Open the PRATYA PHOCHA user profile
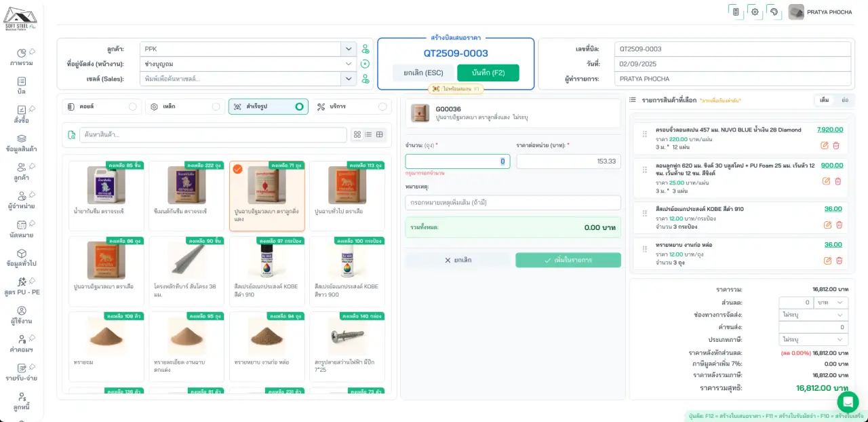This screenshot has width=868, height=422. point(821,12)
